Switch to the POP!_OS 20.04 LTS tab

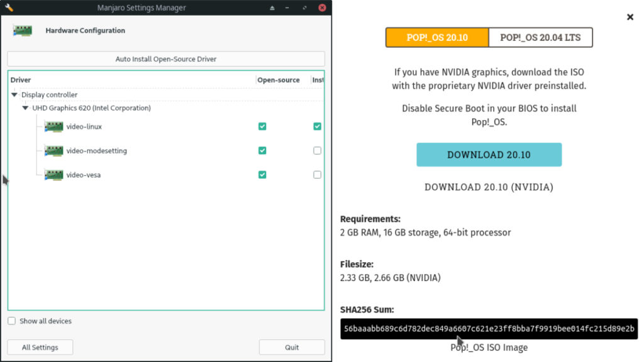pyautogui.click(x=540, y=37)
